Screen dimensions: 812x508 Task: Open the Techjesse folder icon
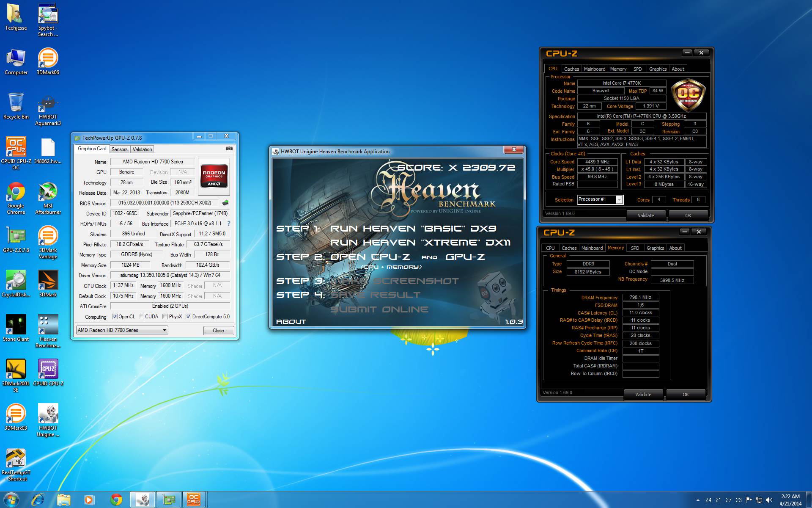point(16,17)
